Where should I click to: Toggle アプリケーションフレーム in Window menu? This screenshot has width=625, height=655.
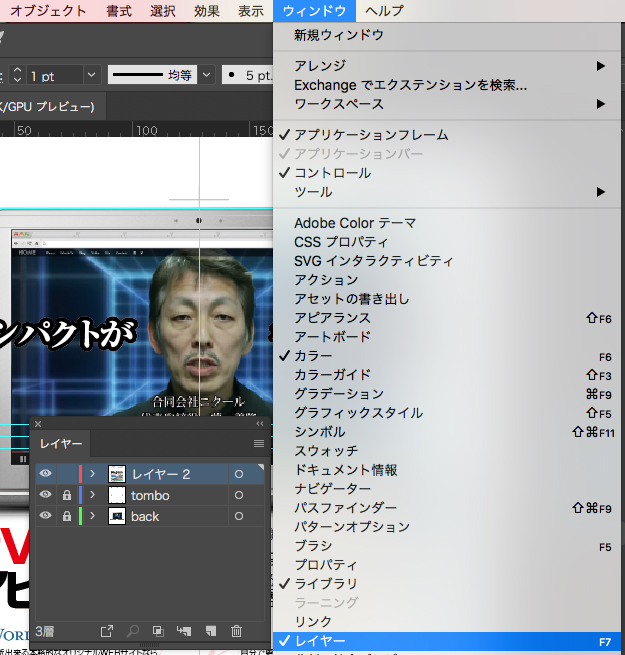tap(447, 135)
